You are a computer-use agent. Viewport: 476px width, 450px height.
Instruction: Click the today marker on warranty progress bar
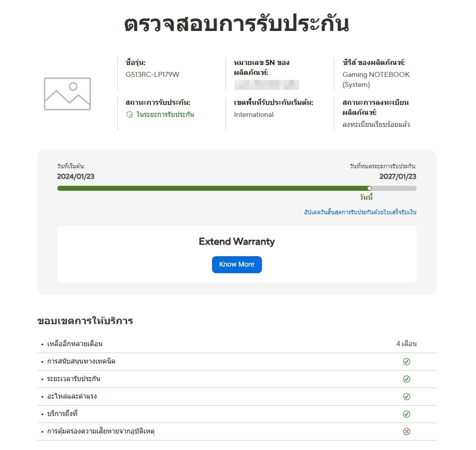click(x=369, y=188)
